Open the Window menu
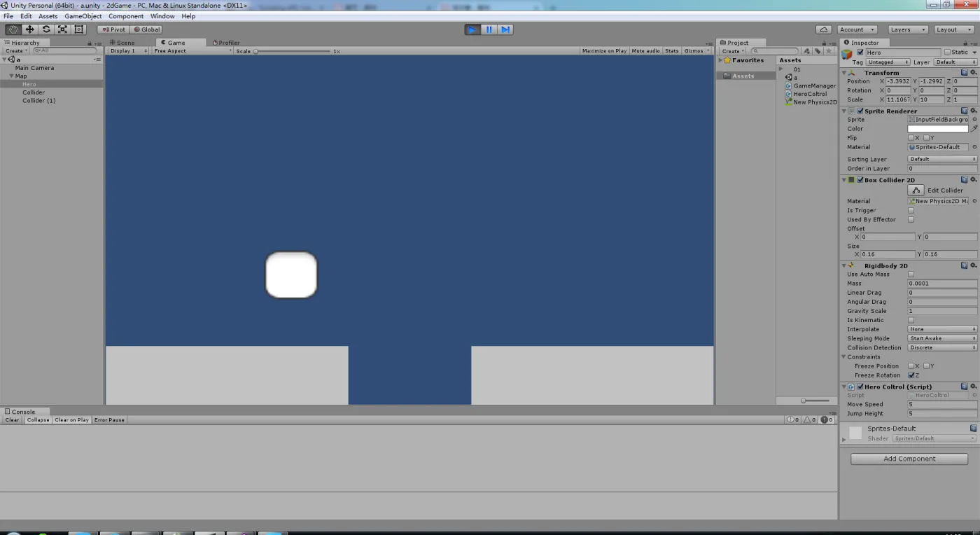Screen dimensions: 980x535 point(162,16)
